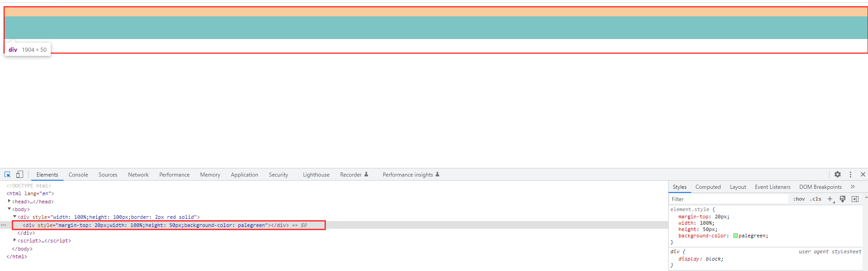The height and width of the screenshot is (271, 868).
Task: Click the highlighted teal div on page
Action: (436, 28)
